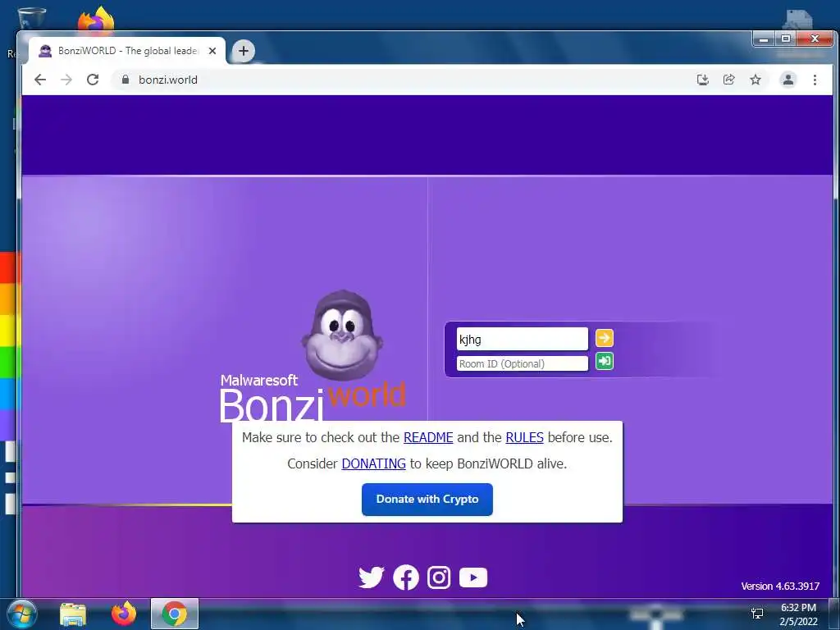
Task: Click the green join-room icon
Action: click(x=605, y=362)
